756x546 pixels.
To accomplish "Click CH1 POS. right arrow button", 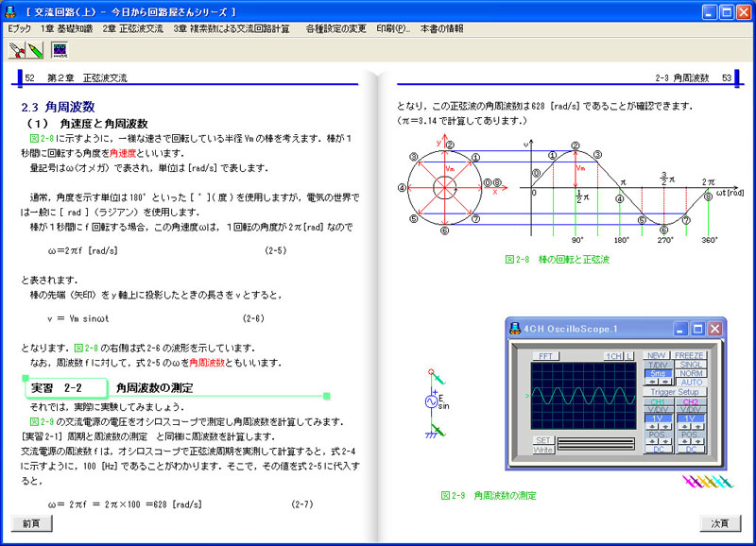I will click(665, 441).
